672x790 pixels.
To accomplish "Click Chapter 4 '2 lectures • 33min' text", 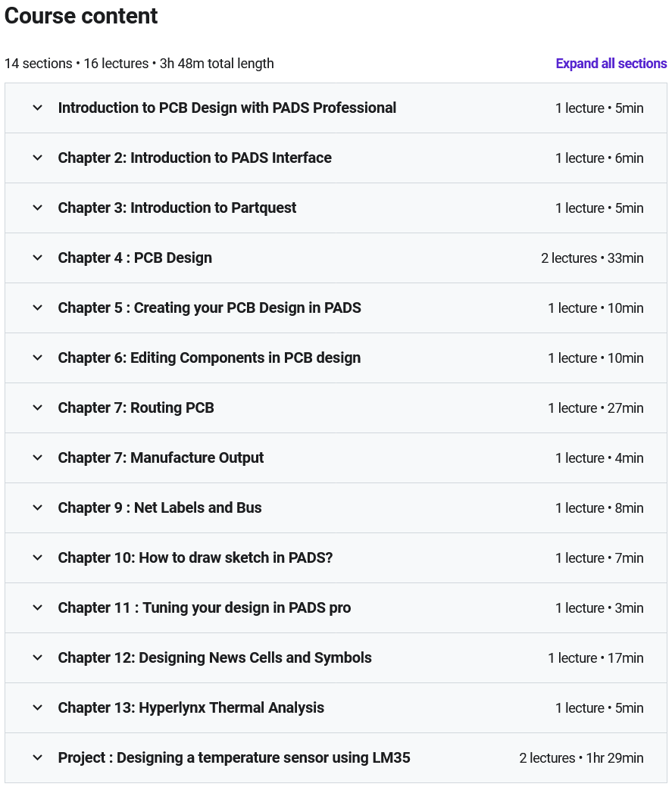I will (592, 258).
